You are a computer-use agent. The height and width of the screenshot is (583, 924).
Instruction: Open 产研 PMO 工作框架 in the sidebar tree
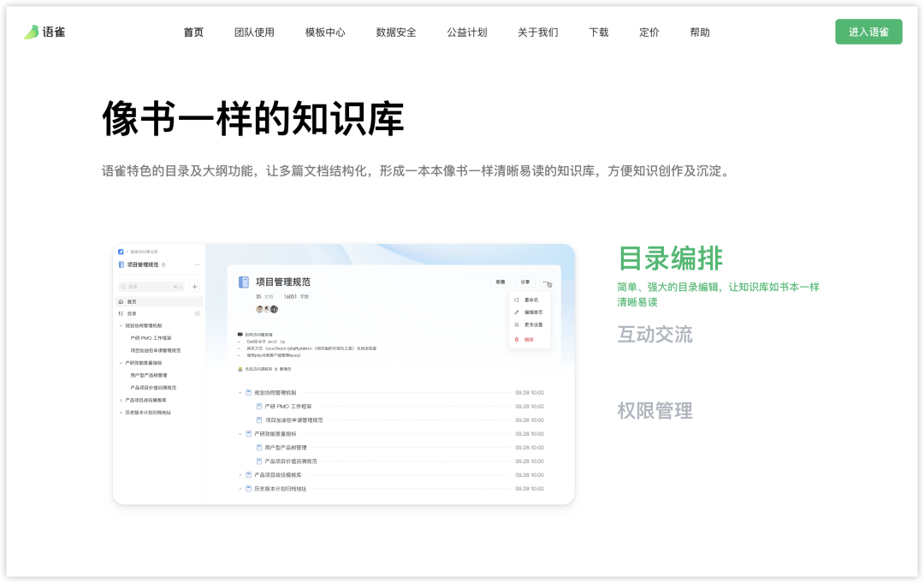[x=151, y=338]
